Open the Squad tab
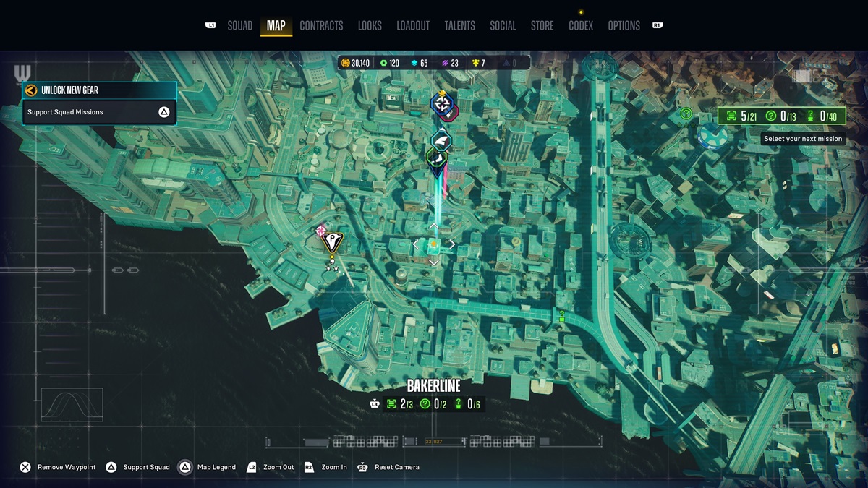Screen dimensions: 868x488 [239, 26]
